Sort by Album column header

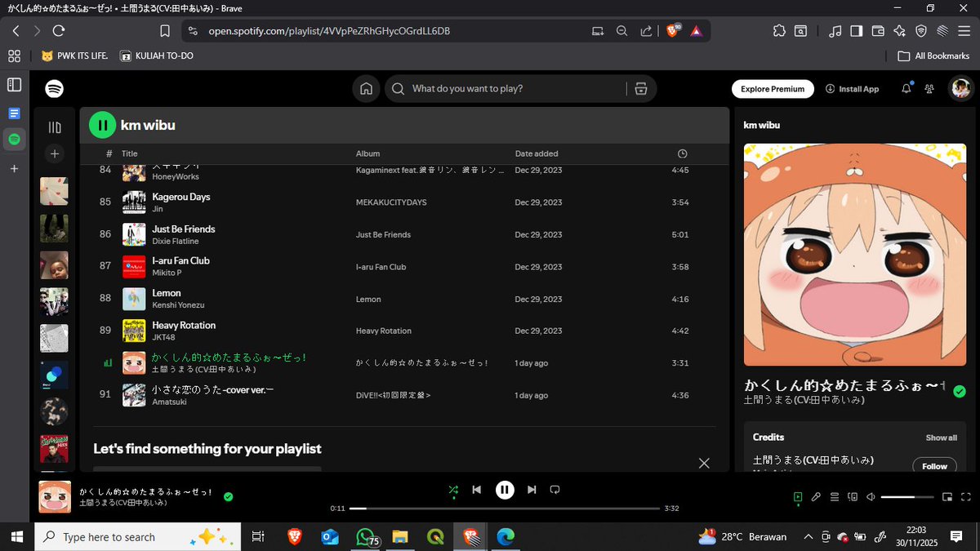point(367,153)
